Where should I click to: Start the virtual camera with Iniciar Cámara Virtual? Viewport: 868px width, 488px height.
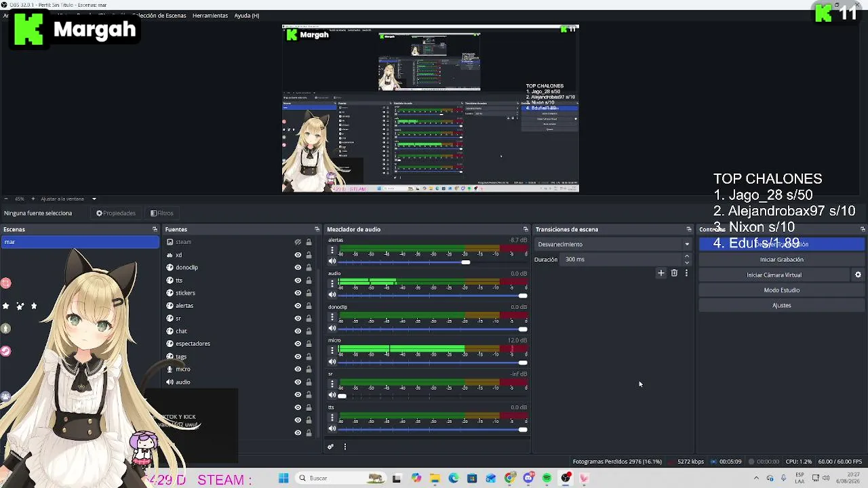click(x=774, y=275)
